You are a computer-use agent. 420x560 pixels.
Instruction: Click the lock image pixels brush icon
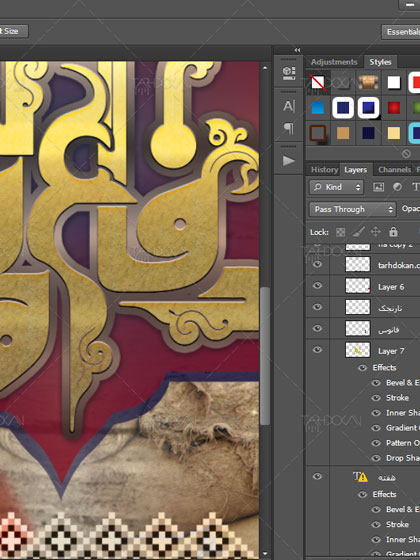(x=358, y=232)
